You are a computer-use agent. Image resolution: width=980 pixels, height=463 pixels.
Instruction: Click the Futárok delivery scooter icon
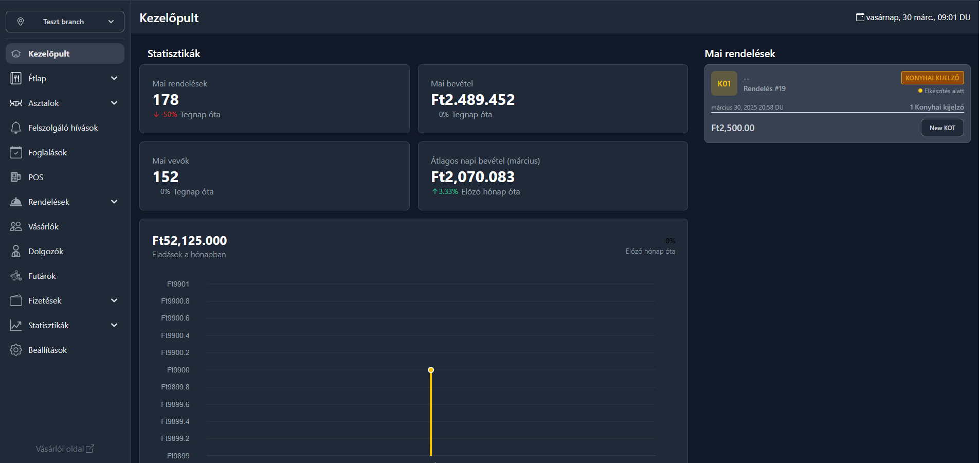tap(16, 276)
